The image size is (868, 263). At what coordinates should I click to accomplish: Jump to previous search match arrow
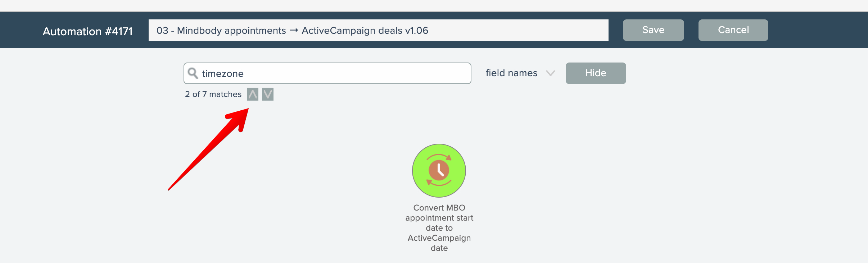coord(253,94)
